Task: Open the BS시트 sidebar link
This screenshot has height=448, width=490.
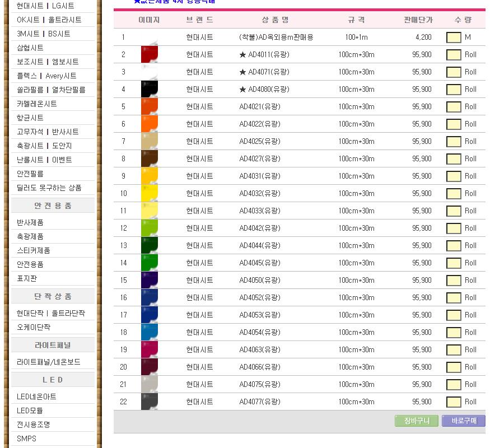Action: [59, 34]
